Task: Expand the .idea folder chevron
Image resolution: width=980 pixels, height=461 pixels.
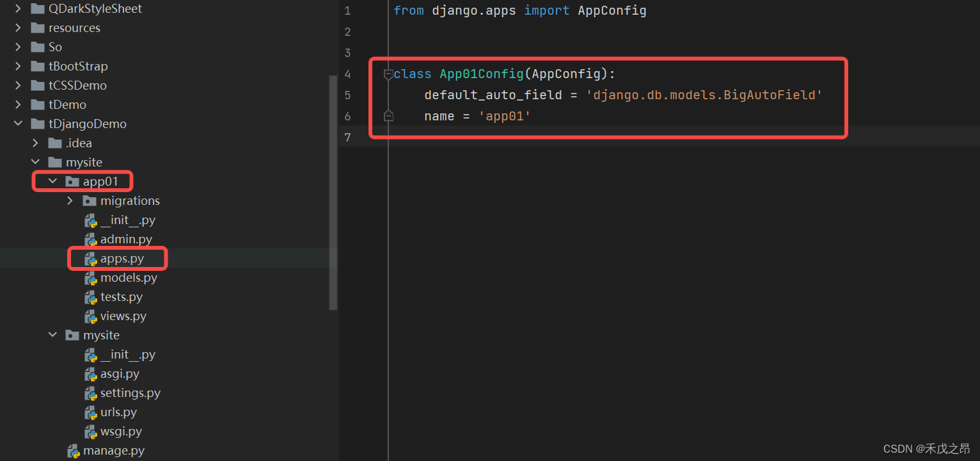Action: coord(35,143)
